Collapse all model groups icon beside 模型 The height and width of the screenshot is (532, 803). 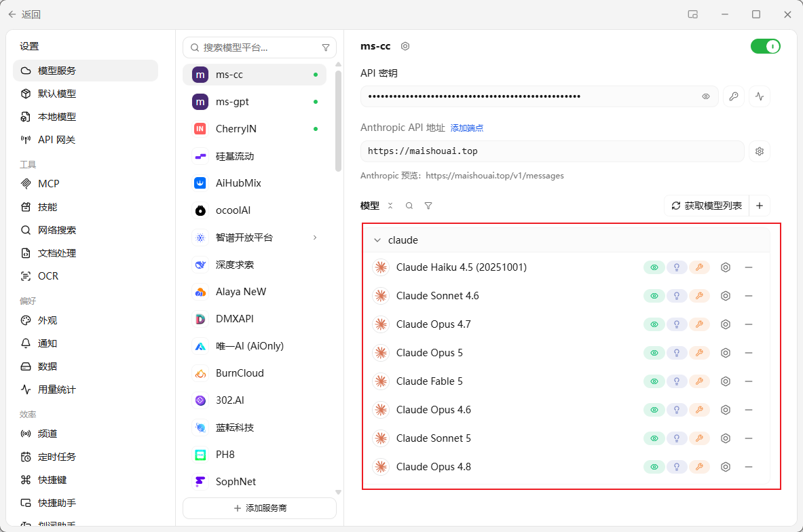click(390, 206)
